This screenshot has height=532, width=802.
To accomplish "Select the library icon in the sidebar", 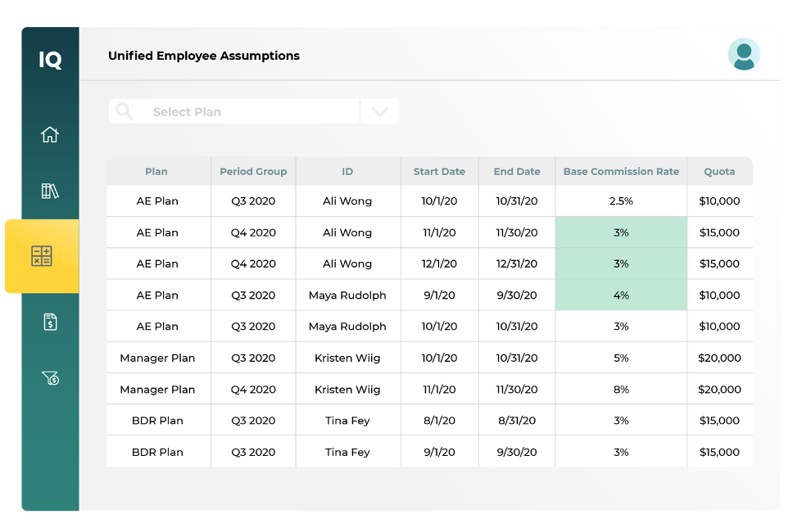I will [49, 191].
